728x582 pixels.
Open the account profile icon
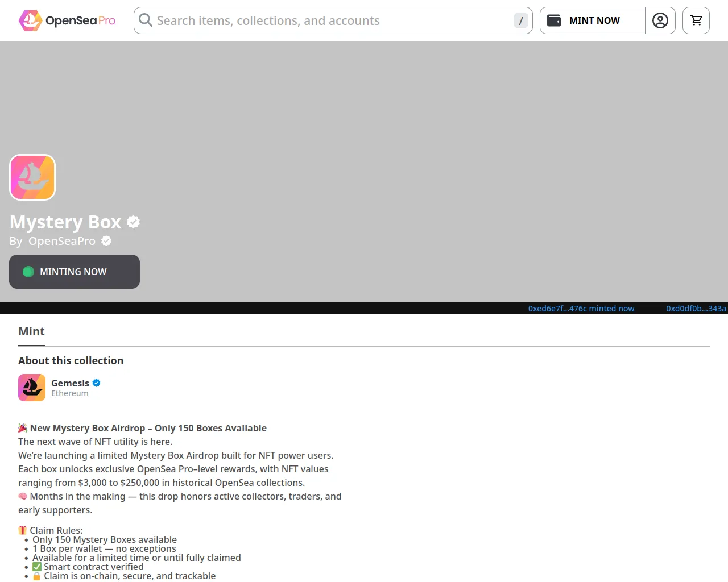click(x=660, y=20)
